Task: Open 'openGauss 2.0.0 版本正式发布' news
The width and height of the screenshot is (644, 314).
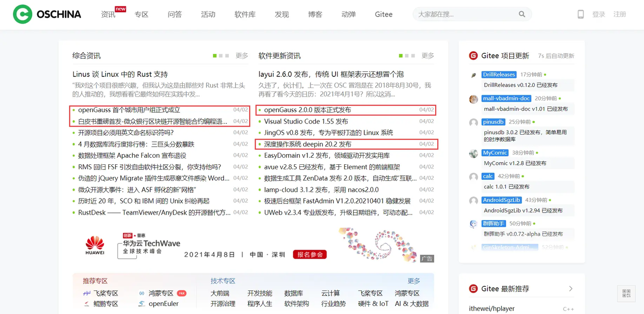Action: click(x=308, y=110)
